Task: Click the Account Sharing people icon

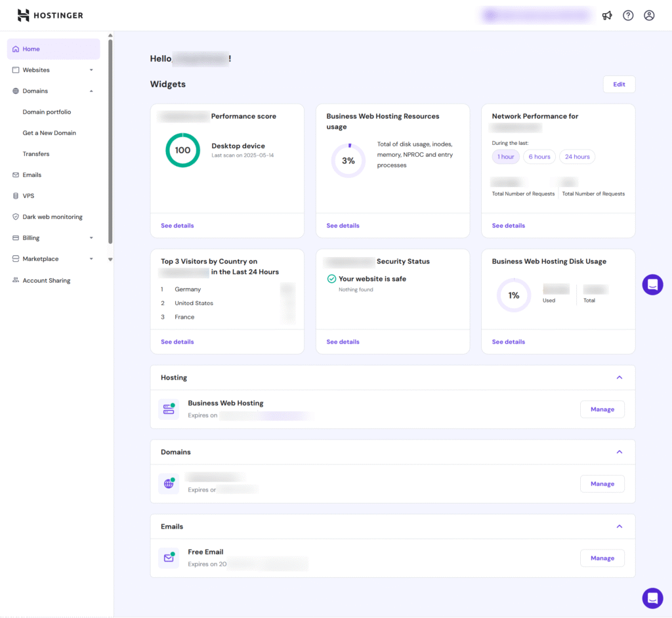Action: 16,280
